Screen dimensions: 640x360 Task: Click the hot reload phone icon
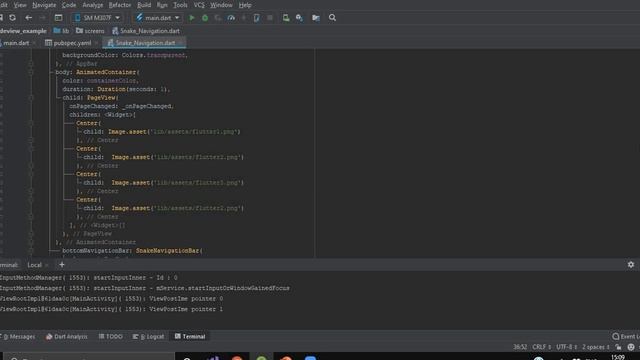256,18
